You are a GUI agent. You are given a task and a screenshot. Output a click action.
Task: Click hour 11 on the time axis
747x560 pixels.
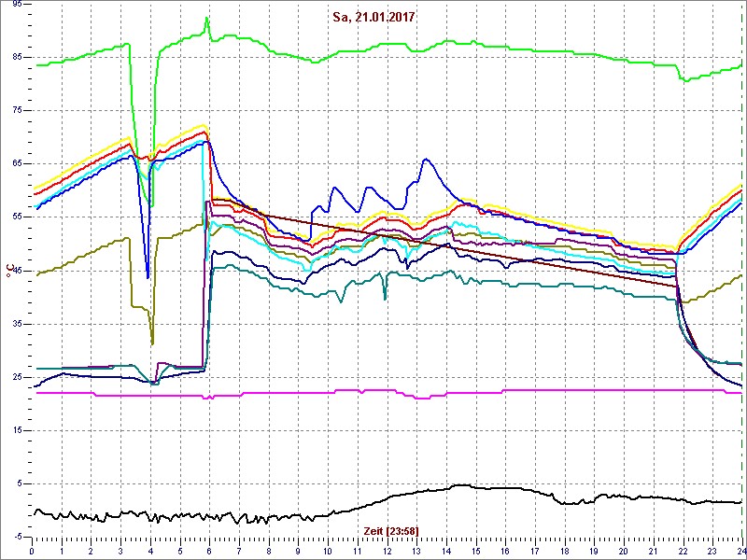[x=358, y=551]
